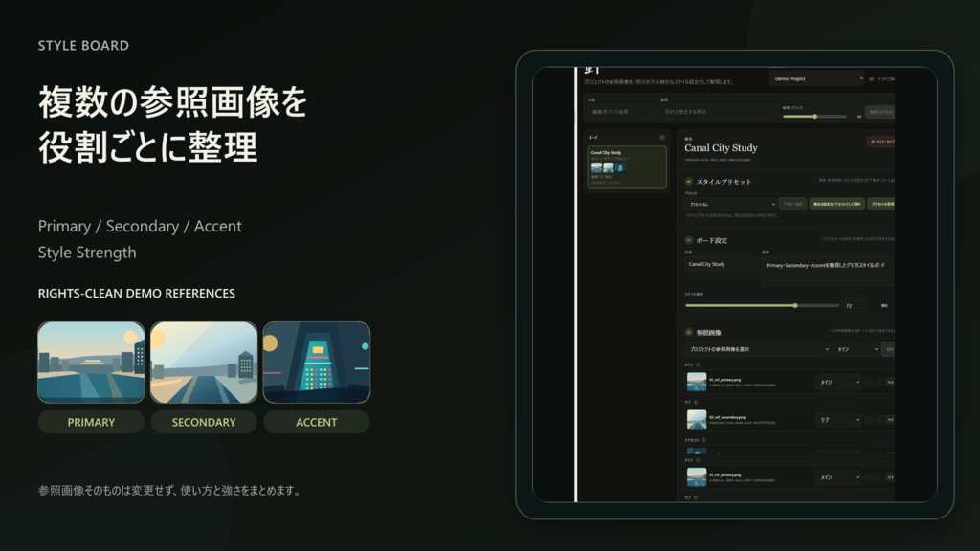Screen dimensions: 980x551
Task: Click the STYLE BOARD heading text
Action: pyautogui.click(x=84, y=46)
